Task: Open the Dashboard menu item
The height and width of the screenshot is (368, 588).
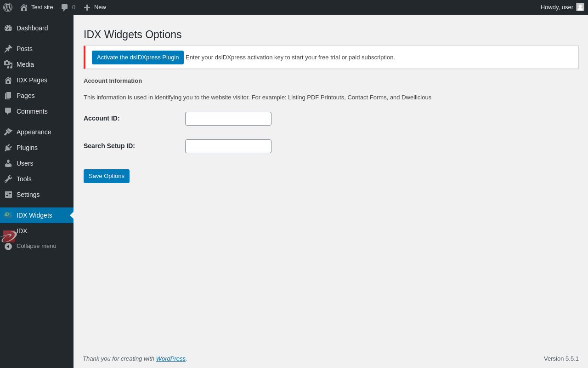Action: click(x=37, y=28)
